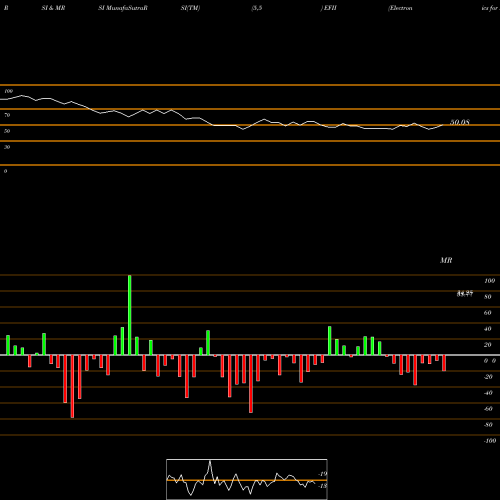Click the RSI axis label 0
Viewport: 500px width, 500px height.
[5, 171]
